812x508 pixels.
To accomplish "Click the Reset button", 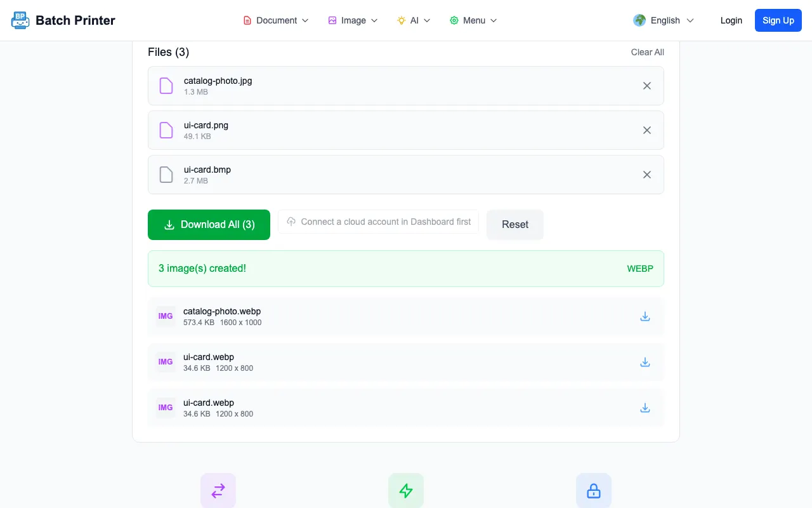I will click(x=515, y=225).
